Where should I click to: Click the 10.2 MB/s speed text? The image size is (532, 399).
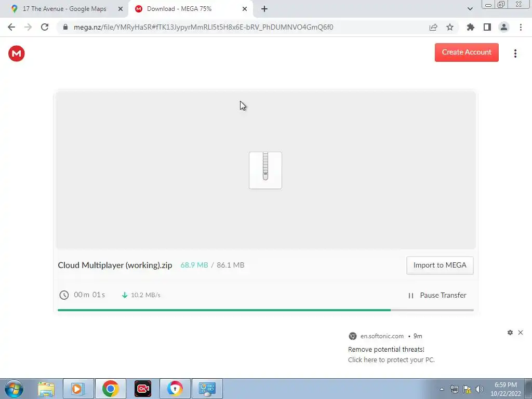click(x=145, y=295)
